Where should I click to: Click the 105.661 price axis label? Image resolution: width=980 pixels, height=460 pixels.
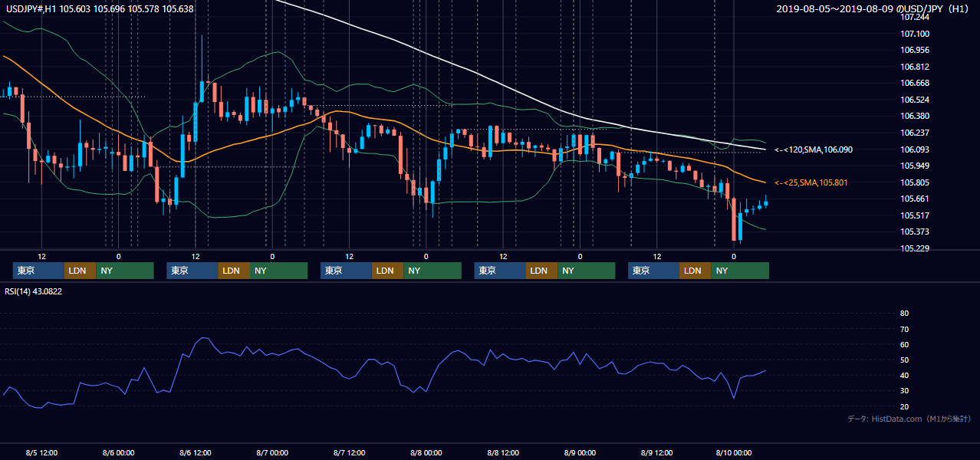tap(915, 199)
